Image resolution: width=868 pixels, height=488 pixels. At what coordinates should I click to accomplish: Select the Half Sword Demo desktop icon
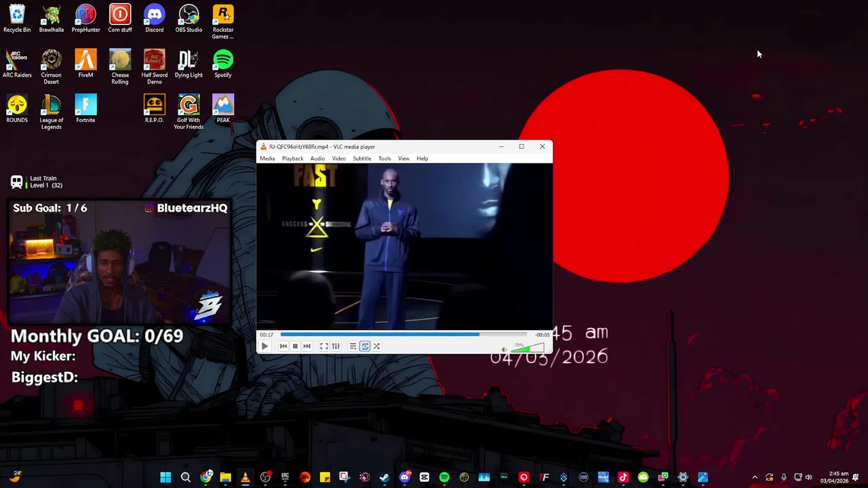click(x=154, y=67)
